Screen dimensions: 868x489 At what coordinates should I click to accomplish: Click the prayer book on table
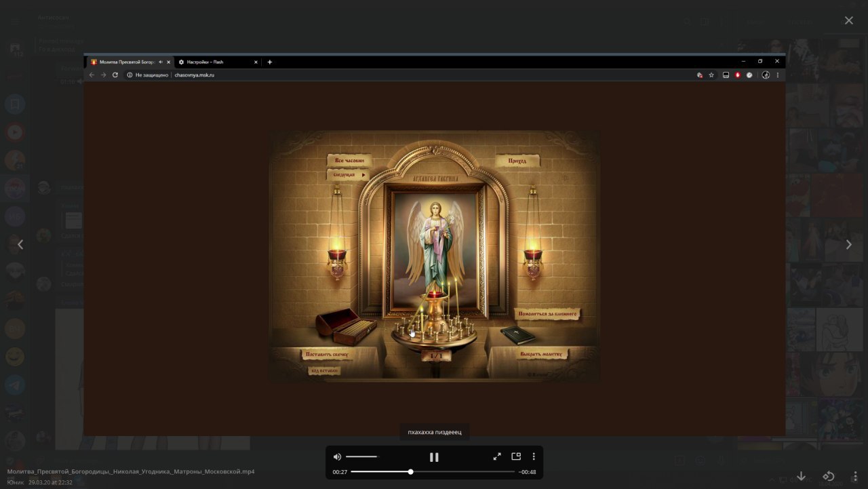[517, 334]
